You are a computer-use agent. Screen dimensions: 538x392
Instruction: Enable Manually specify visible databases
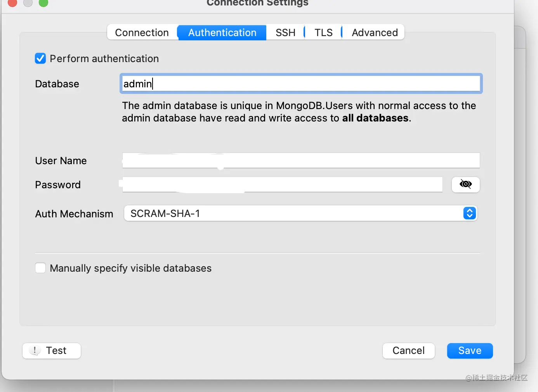point(40,268)
